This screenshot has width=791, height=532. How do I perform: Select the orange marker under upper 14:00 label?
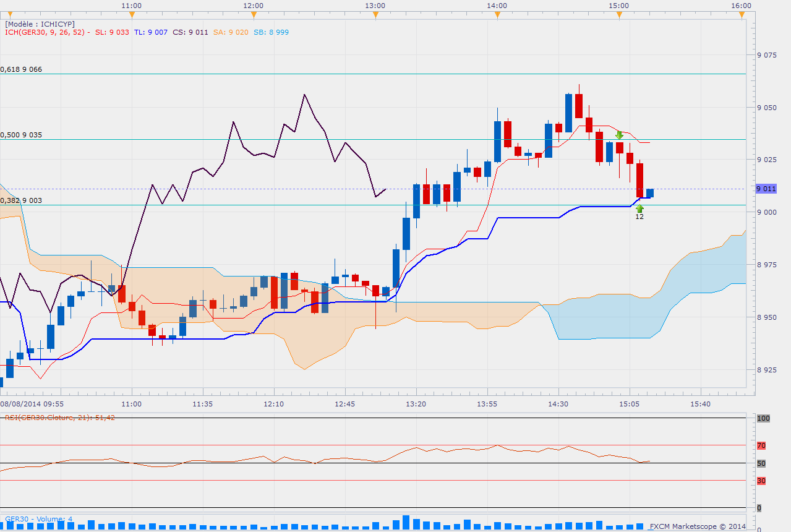pyautogui.click(x=497, y=14)
